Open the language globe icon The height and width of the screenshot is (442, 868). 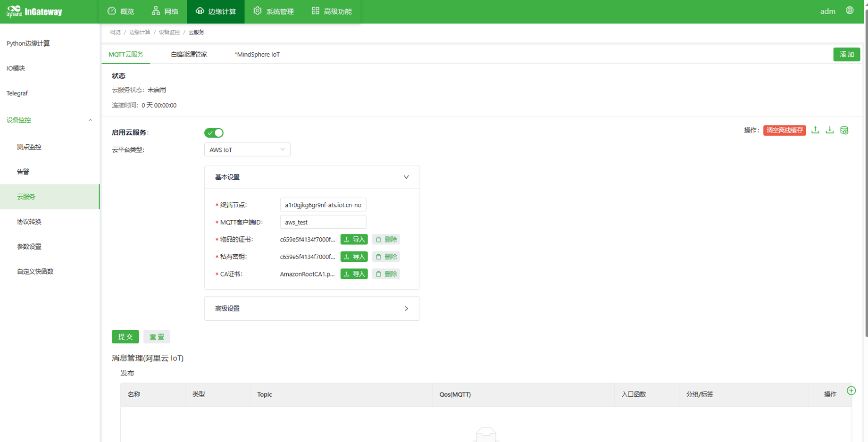(850, 10)
